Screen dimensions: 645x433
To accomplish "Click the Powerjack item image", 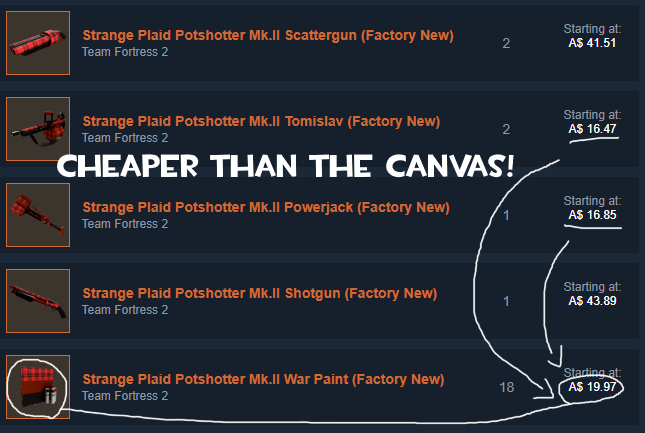I will 38,215.
